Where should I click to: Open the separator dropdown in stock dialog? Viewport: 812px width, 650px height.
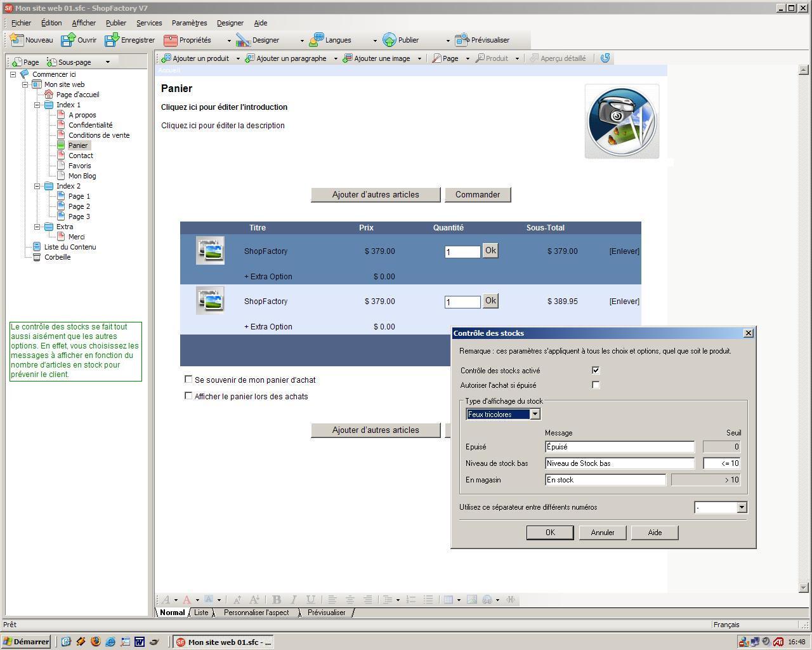pos(742,507)
